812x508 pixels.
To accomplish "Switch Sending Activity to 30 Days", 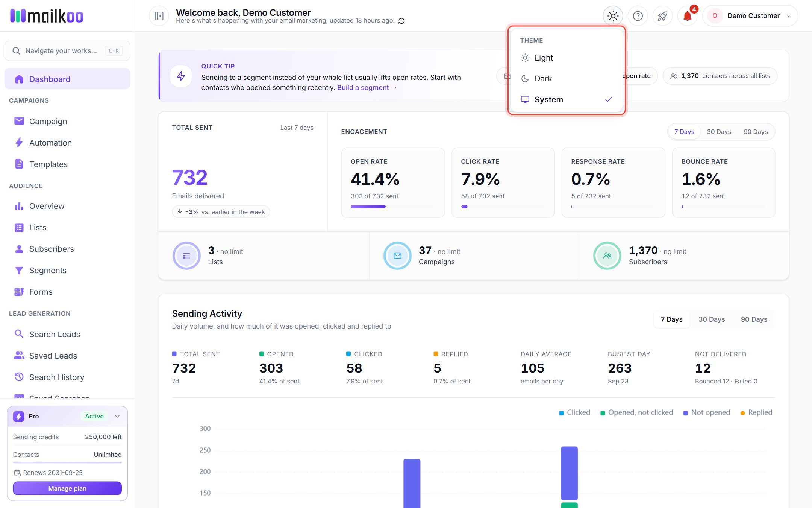I will [x=712, y=319].
